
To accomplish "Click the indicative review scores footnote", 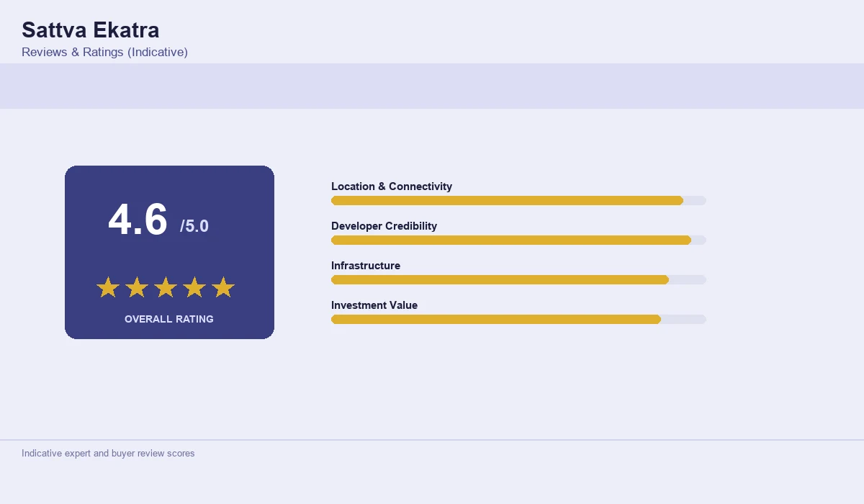I will [x=108, y=454].
